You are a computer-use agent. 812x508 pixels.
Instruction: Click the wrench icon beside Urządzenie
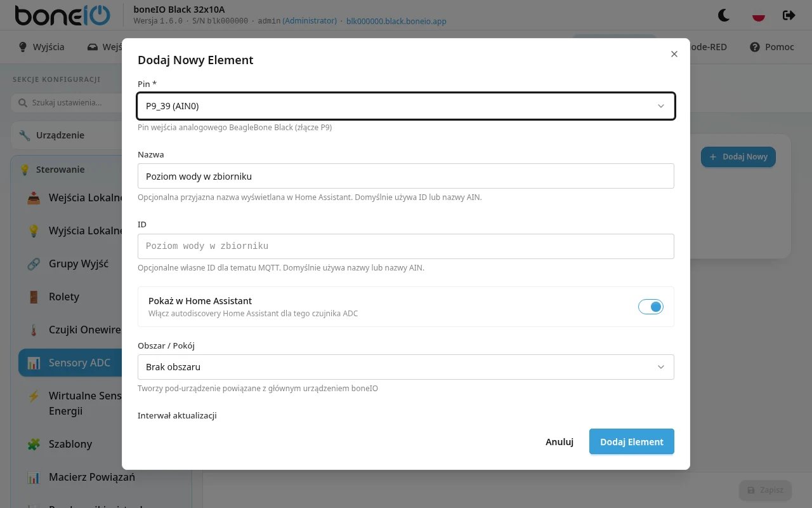point(25,135)
